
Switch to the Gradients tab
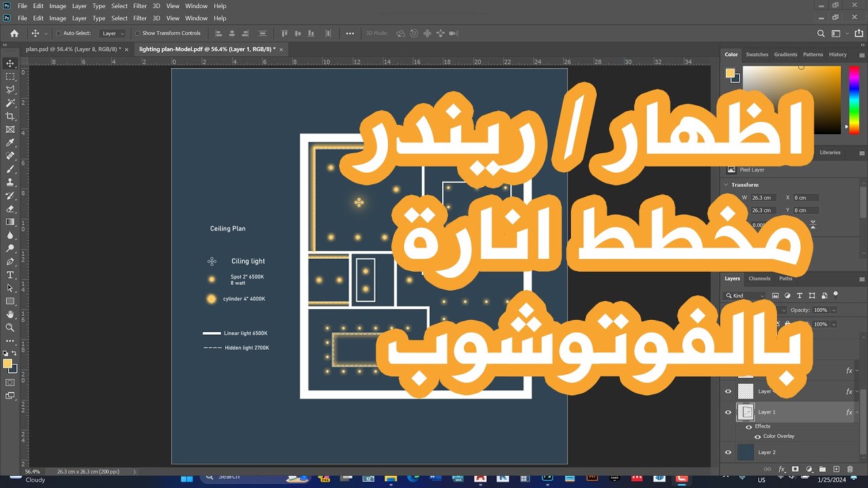(x=786, y=54)
